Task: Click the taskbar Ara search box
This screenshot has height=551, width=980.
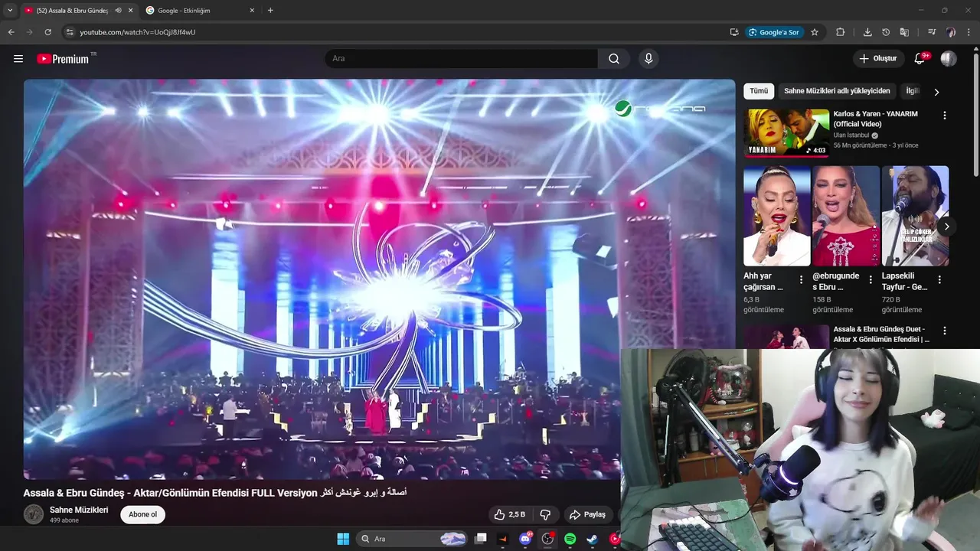Action: tap(413, 539)
